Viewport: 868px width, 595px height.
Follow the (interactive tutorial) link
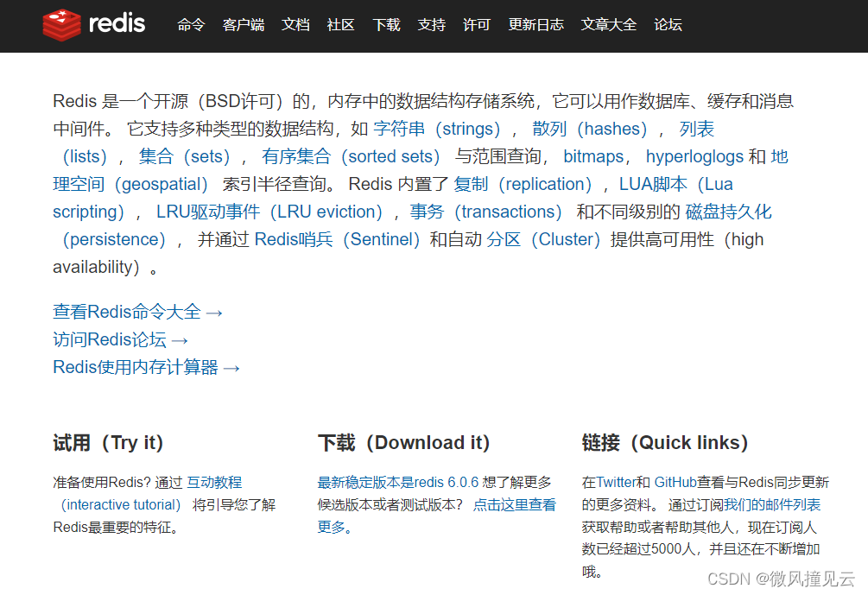tap(121, 505)
